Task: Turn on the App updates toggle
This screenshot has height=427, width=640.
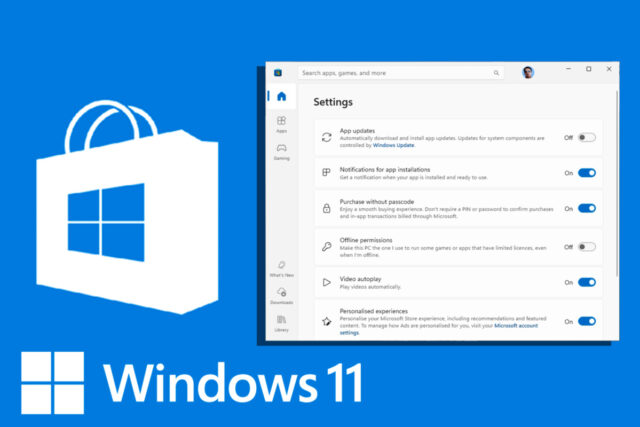Action: (x=587, y=138)
